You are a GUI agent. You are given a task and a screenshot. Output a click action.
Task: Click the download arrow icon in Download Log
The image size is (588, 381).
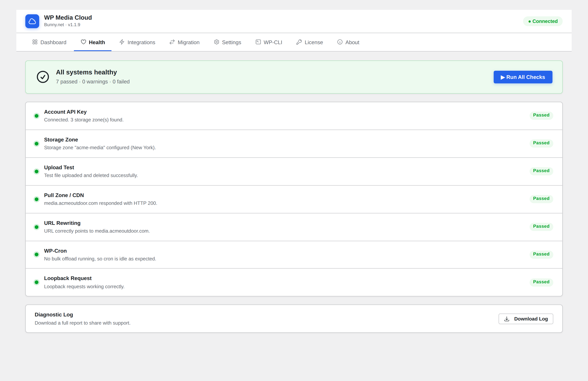tap(507, 319)
